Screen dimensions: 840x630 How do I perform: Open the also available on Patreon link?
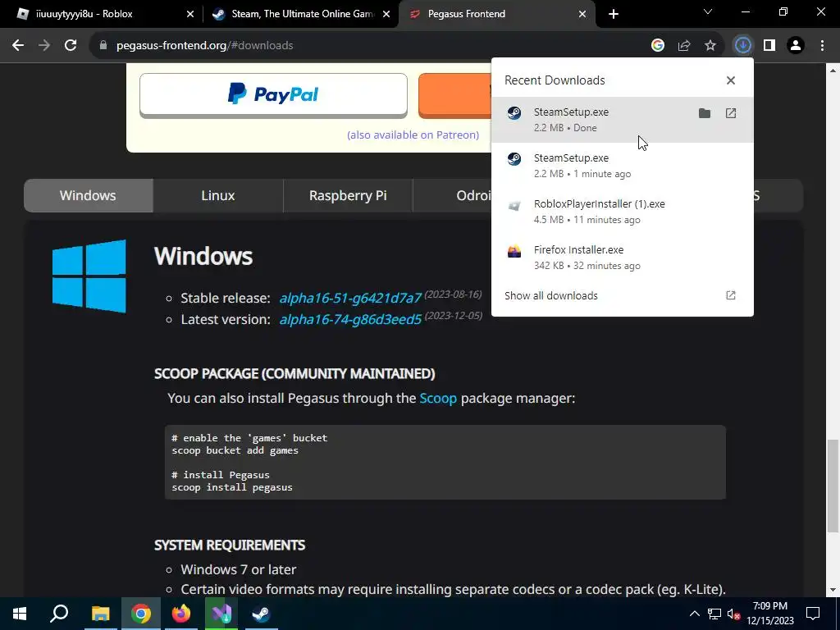click(x=413, y=135)
